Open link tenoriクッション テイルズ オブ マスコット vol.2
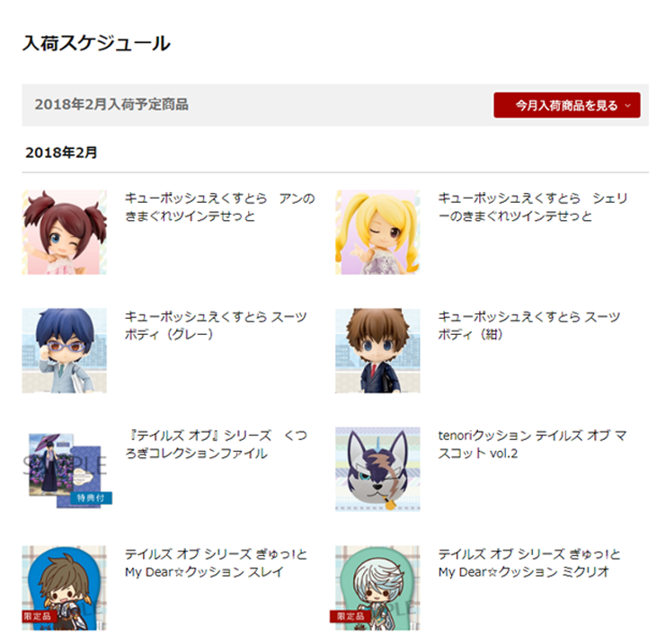The height and width of the screenshot is (644, 665). coord(532,444)
